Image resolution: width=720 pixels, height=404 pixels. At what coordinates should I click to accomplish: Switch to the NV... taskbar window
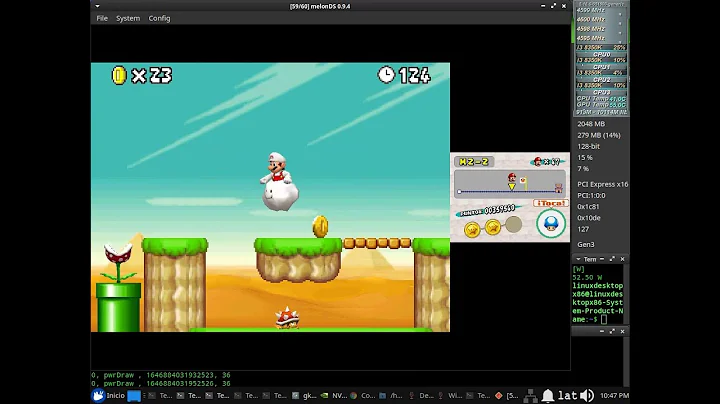(x=334, y=395)
